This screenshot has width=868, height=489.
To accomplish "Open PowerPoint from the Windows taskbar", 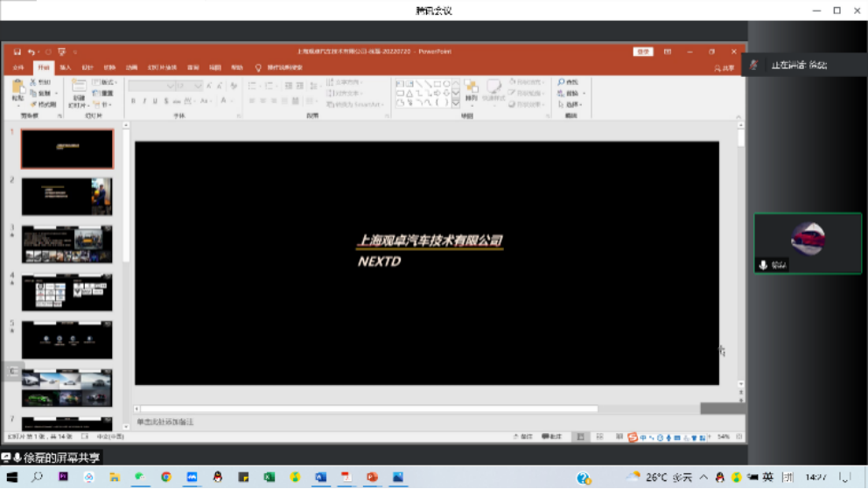I will click(372, 477).
